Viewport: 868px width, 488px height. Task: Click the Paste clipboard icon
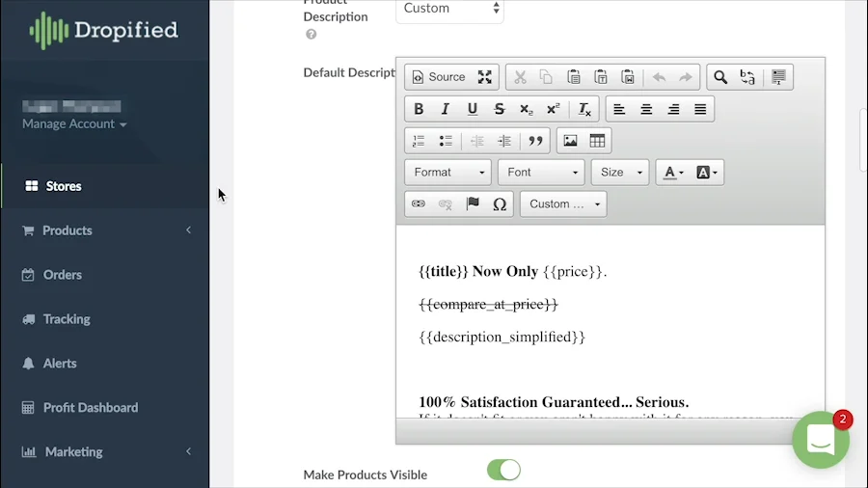[x=574, y=77]
